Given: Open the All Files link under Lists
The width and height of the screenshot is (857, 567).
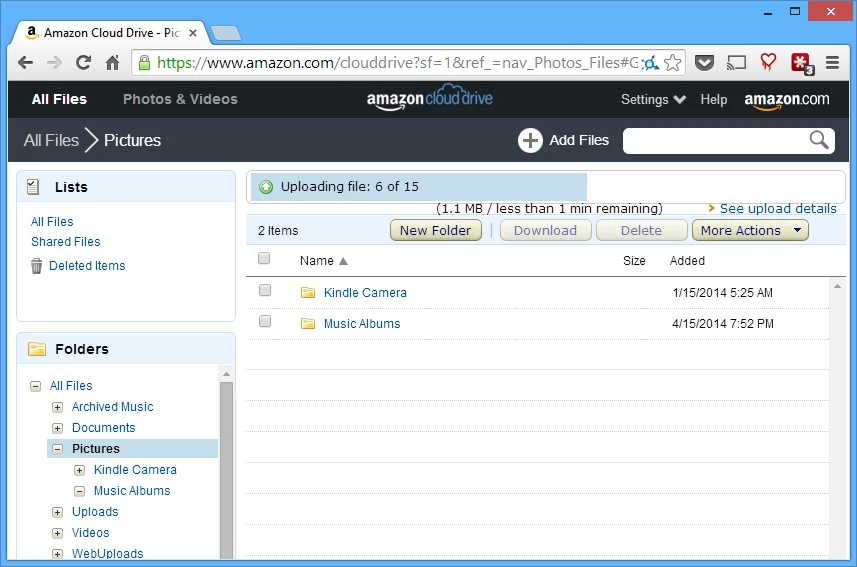Looking at the screenshot, I should tap(52, 221).
